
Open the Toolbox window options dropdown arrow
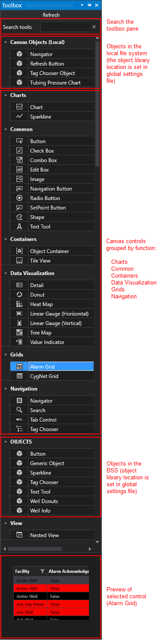(82, 5)
